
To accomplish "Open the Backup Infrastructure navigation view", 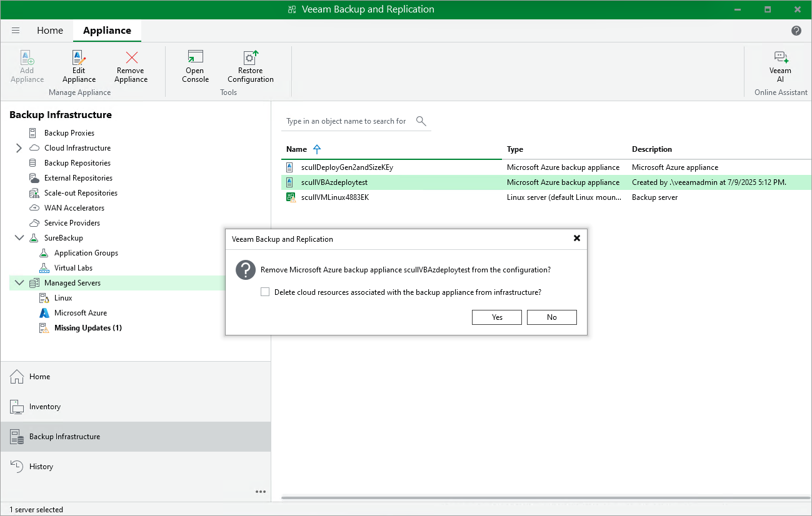I will 136,437.
